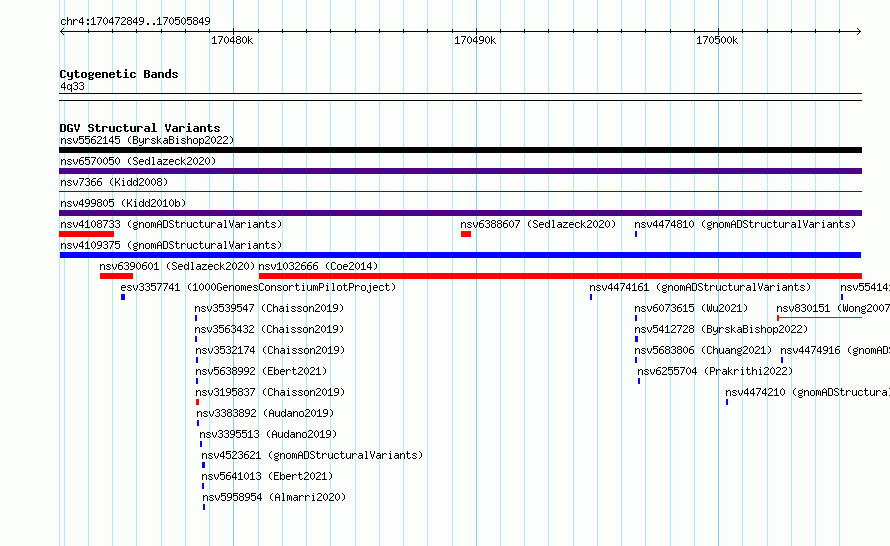Click the 170500k ruler label

click(x=717, y=40)
